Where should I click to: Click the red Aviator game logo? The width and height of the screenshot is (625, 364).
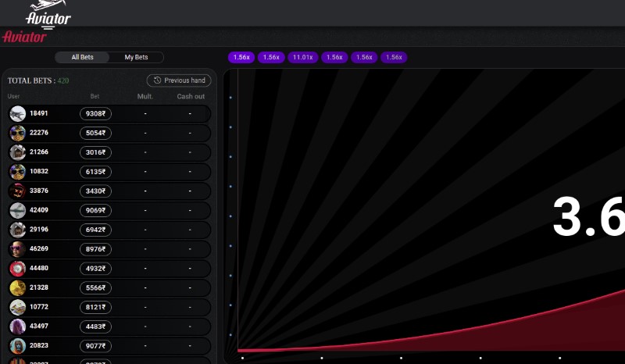coord(24,37)
